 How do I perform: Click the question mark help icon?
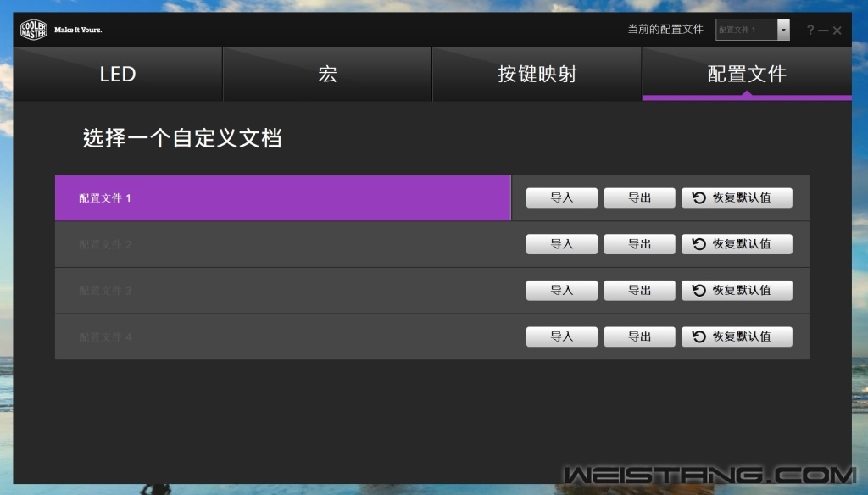(810, 31)
